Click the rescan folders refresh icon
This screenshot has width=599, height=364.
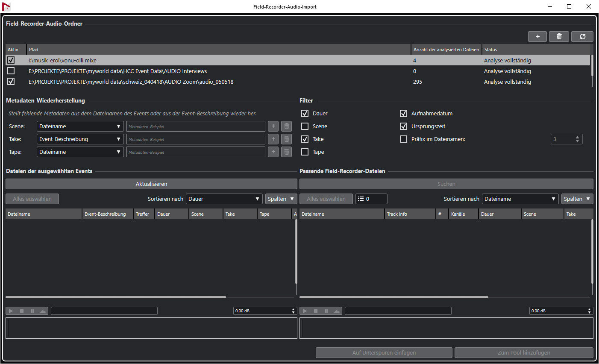coord(582,37)
